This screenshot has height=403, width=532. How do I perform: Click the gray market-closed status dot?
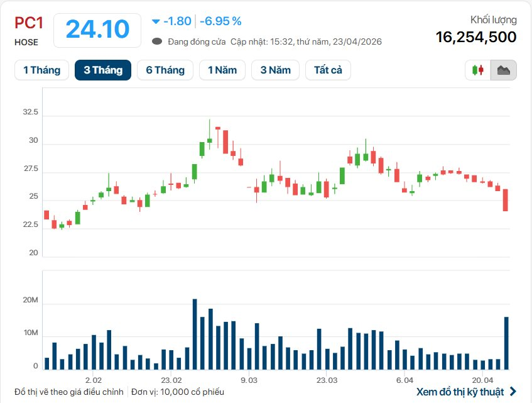pos(157,41)
